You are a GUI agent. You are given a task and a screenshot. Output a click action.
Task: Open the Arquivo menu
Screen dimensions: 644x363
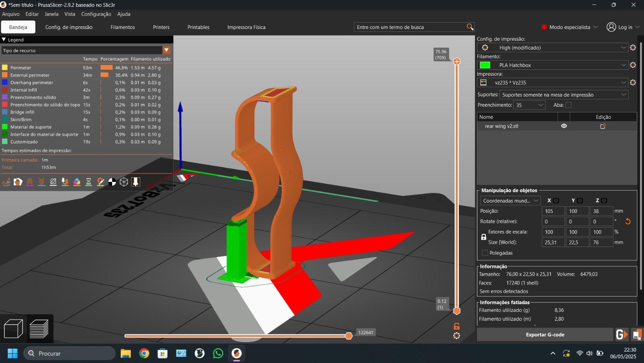[x=10, y=14]
